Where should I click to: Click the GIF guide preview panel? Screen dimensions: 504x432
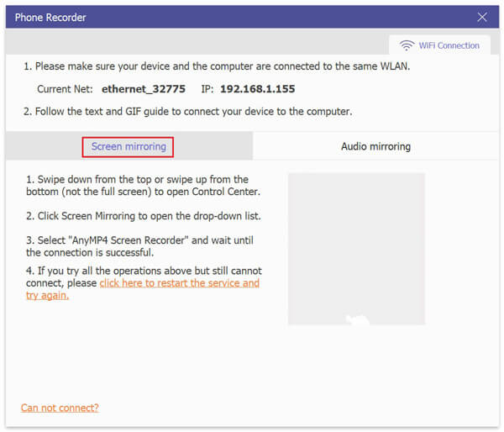coord(356,249)
